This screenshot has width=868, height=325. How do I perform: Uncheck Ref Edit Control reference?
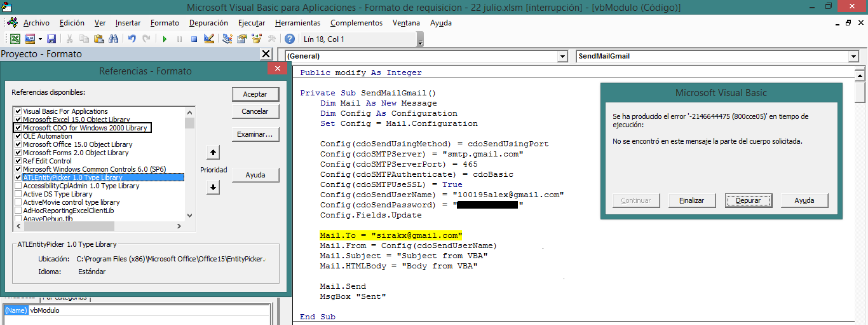[x=18, y=161]
